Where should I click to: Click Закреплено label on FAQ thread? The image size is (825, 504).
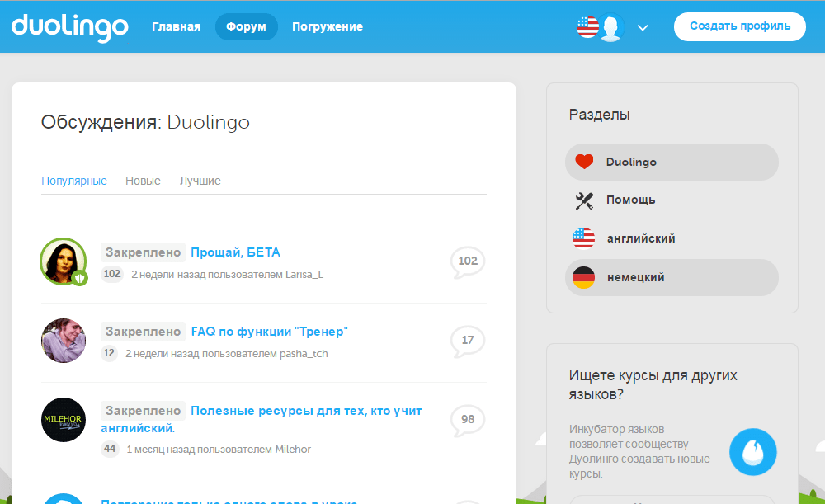pyautogui.click(x=143, y=332)
